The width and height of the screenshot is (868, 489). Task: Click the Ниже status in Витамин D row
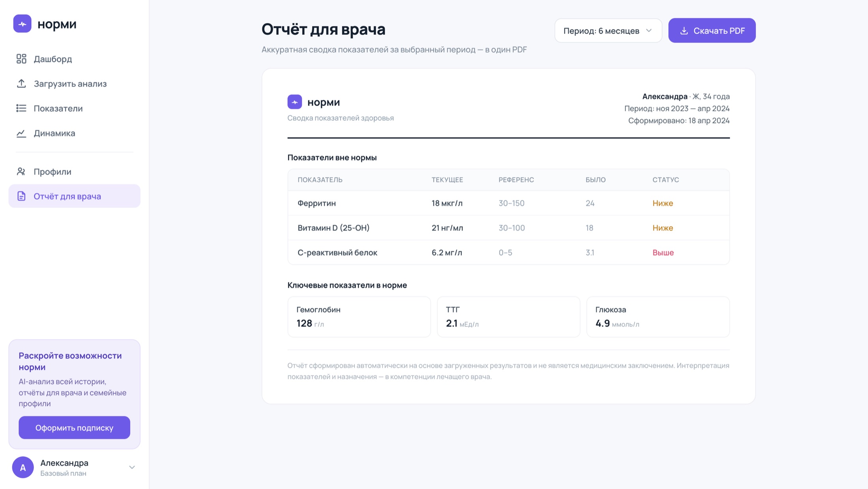[663, 228]
